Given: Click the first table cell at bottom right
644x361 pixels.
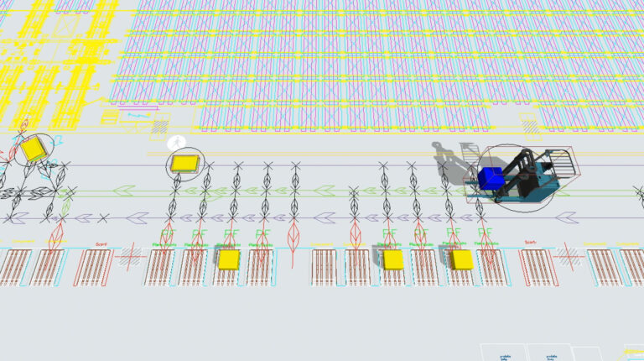Looking at the screenshot, I should coord(503,353).
